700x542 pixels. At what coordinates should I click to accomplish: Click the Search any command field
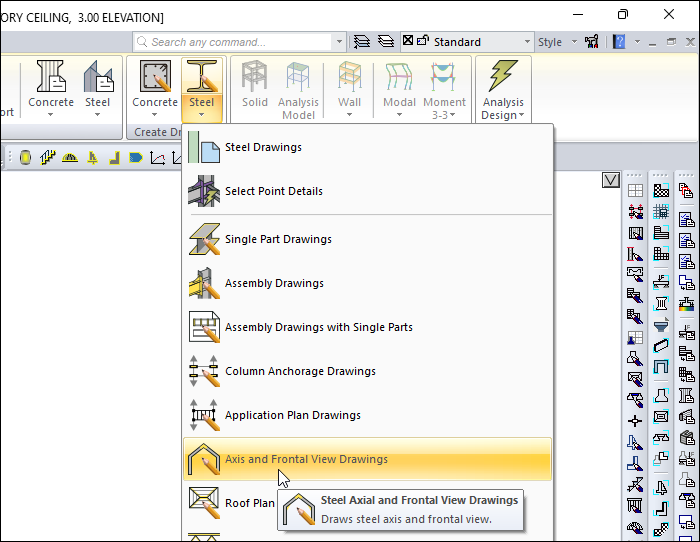pos(240,42)
